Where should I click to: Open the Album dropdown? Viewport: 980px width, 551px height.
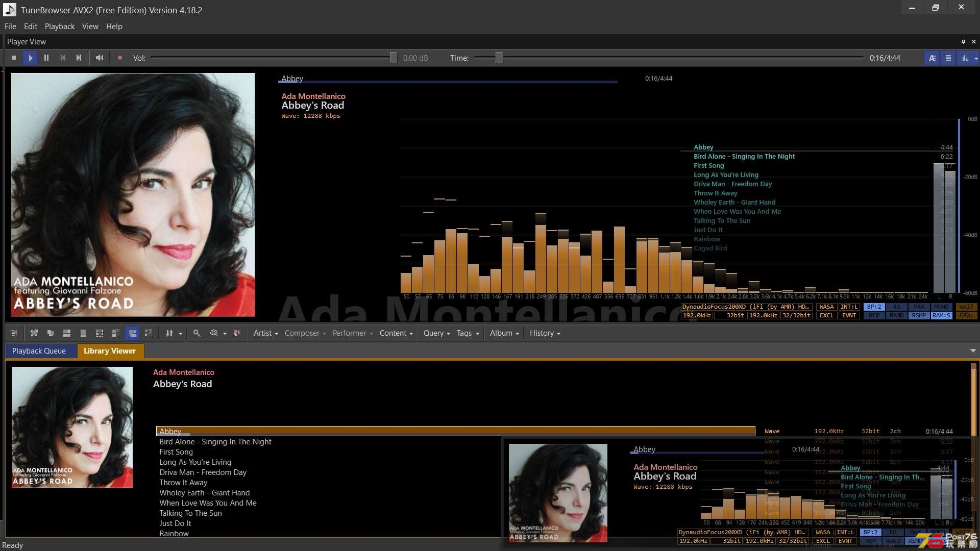coord(504,333)
